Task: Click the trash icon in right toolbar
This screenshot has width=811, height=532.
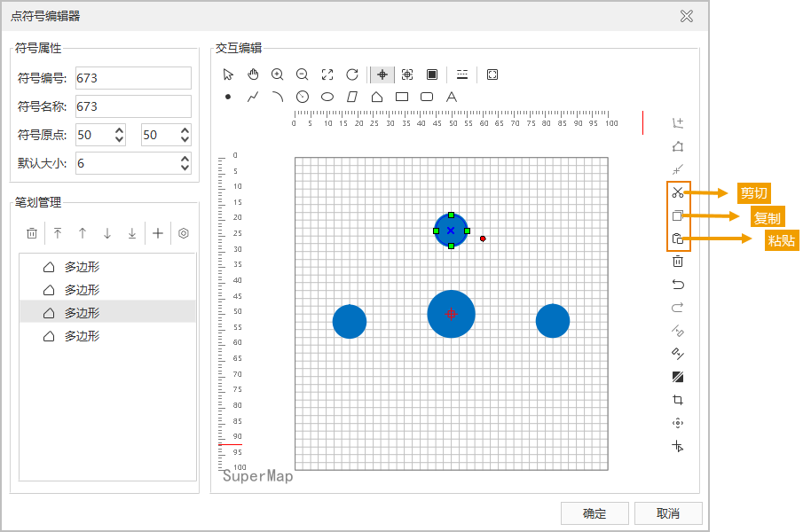Action: point(678,261)
